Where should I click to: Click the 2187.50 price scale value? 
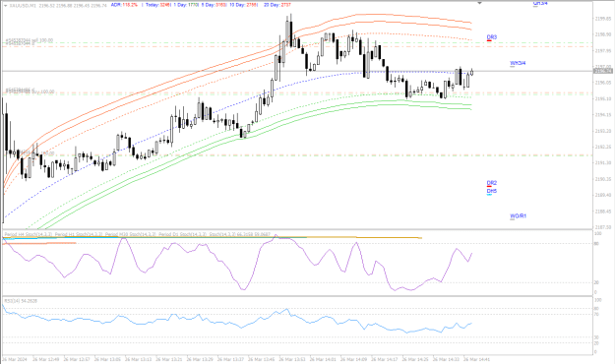[x=603, y=227]
